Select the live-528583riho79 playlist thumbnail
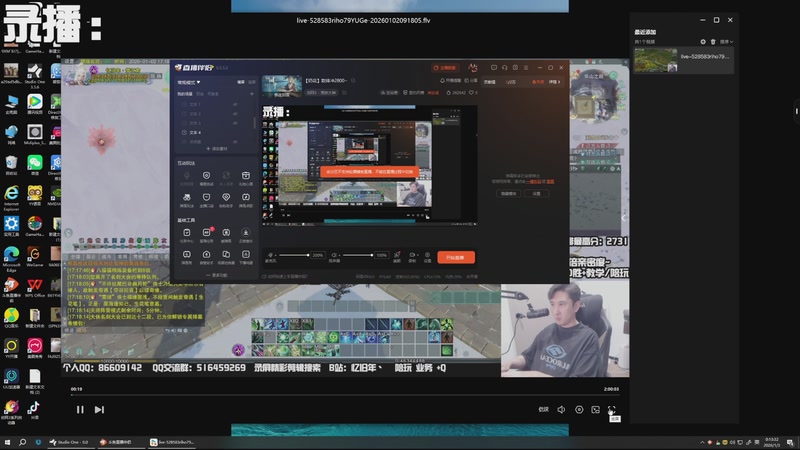This screenshot has width=800, height=450. click(656, 60)
